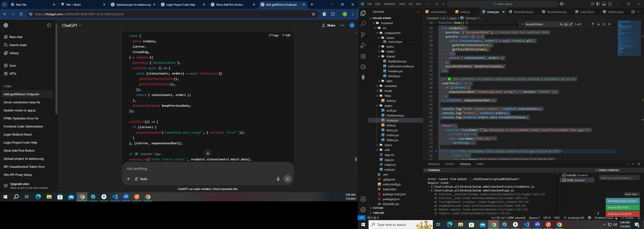Open ChatGPT conversation options three dots
644x229 pixels.
click(342, 25)
